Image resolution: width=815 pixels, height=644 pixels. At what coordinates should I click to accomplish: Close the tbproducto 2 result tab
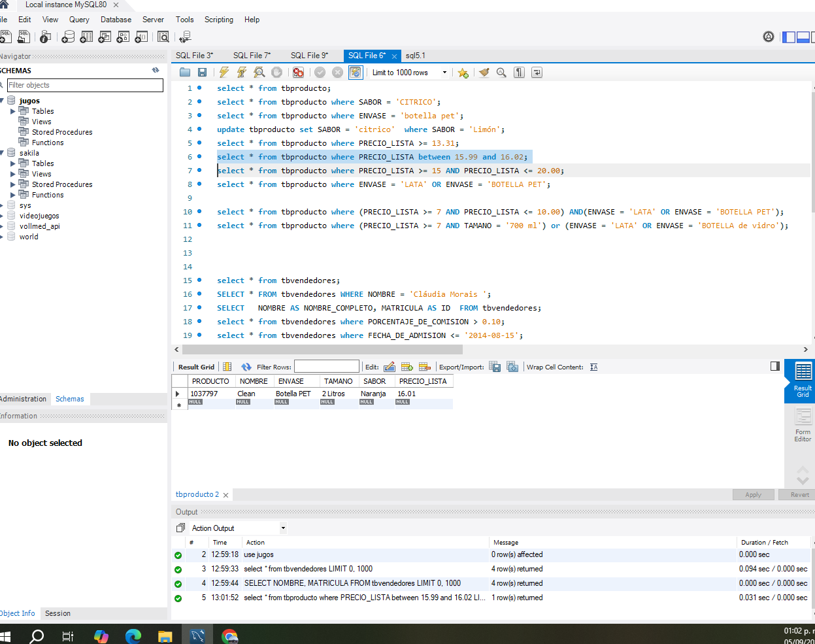point(225,495)
